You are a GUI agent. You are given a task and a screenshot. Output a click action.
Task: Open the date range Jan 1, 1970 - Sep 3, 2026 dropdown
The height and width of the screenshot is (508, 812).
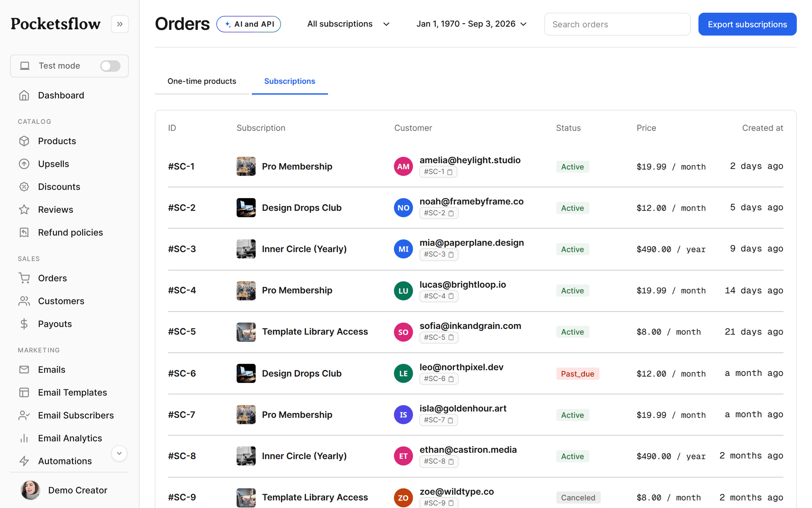pos(471,24)
